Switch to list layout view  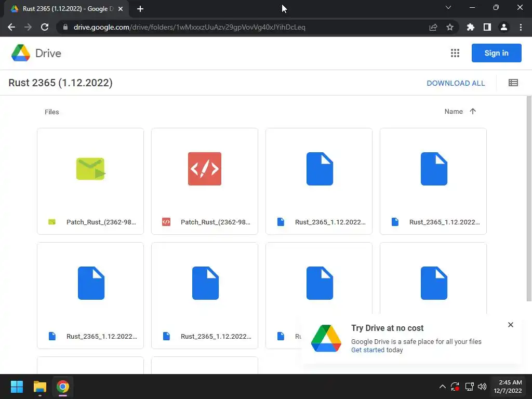pos(513,83)
